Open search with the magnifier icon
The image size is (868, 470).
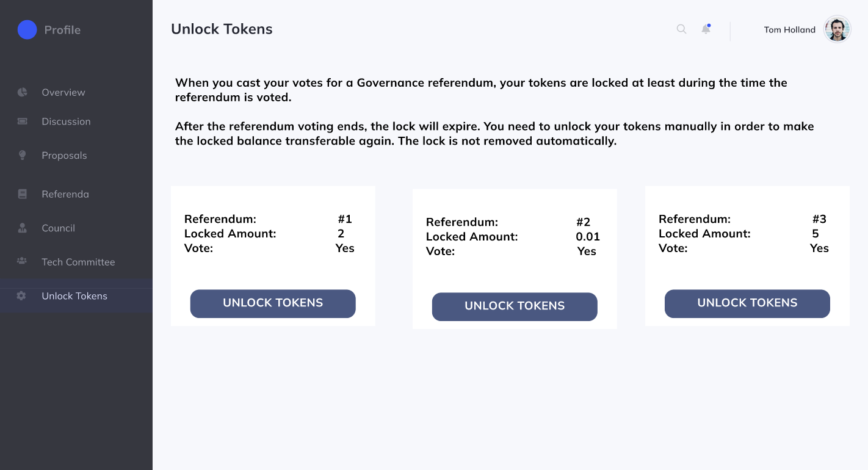click(x=681, y=29)
